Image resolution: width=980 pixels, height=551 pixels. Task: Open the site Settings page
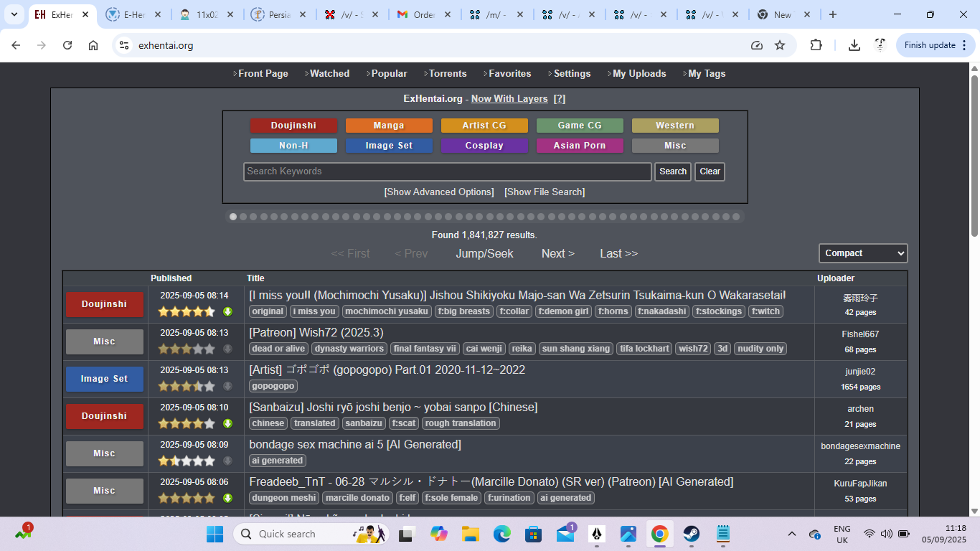(572, 74)
